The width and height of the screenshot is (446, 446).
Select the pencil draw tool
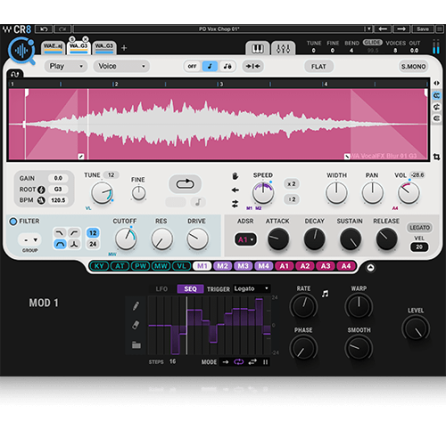[x=136, y=306]
